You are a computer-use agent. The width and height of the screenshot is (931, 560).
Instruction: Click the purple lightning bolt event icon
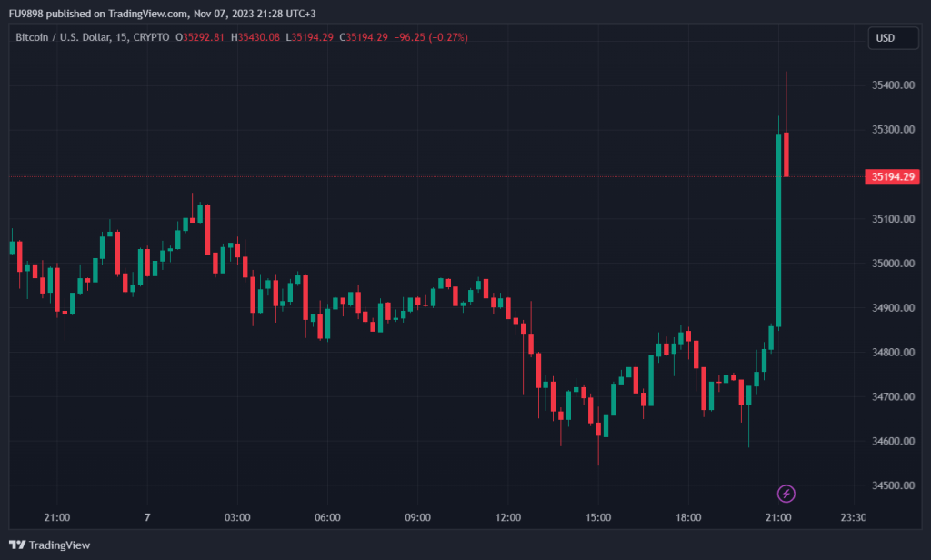click(786, 494)
